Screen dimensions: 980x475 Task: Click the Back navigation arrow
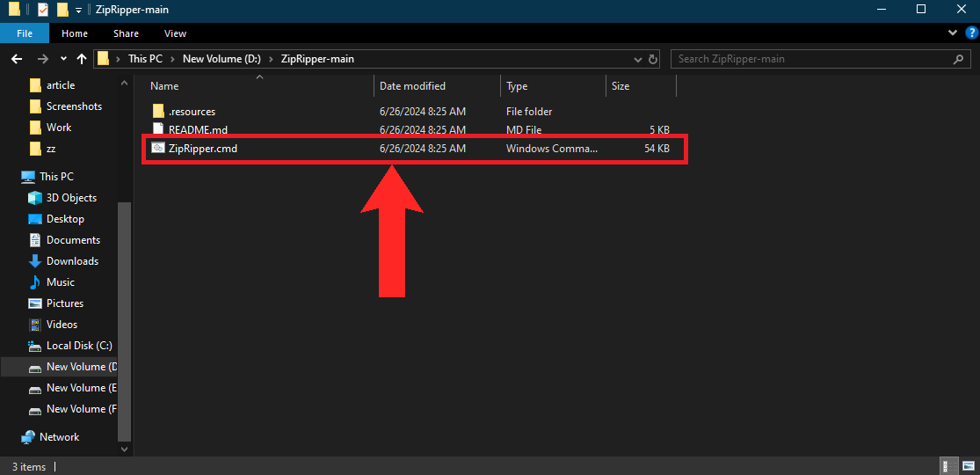[17, 59]
